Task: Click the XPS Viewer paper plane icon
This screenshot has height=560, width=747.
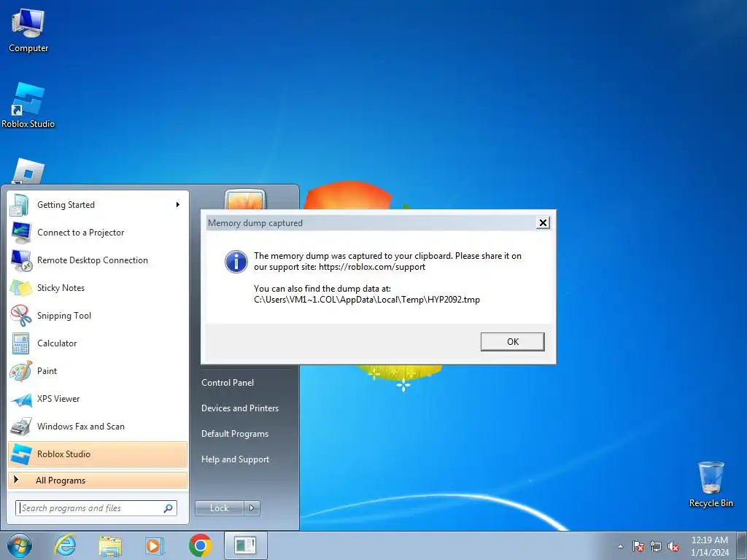Action: click(x=20, y=399)
